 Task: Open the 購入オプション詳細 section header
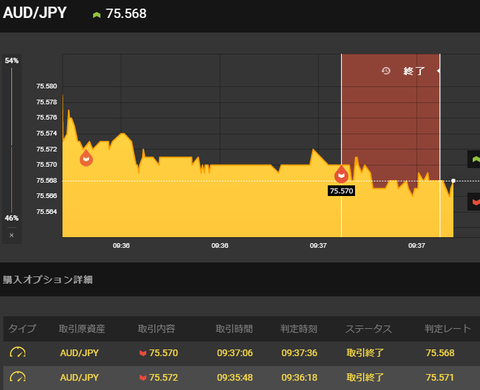[x=48, y=279]
